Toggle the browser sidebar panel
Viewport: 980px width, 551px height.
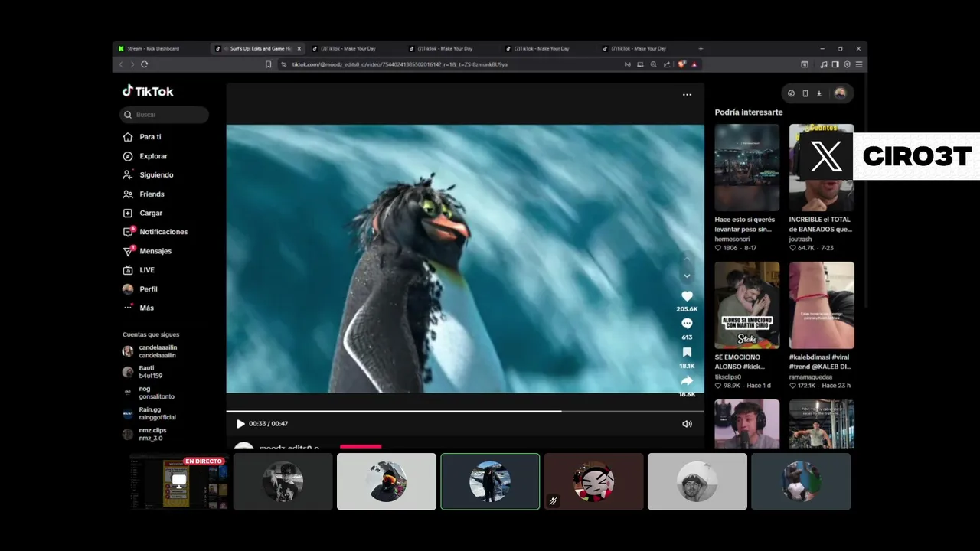pos(835,64)
